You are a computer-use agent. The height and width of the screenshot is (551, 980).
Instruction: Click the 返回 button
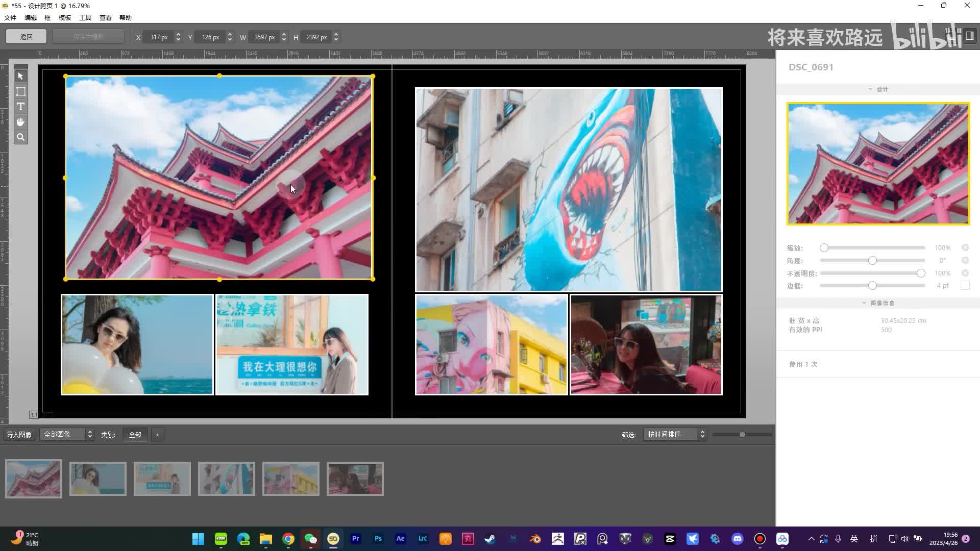[26, 37]
